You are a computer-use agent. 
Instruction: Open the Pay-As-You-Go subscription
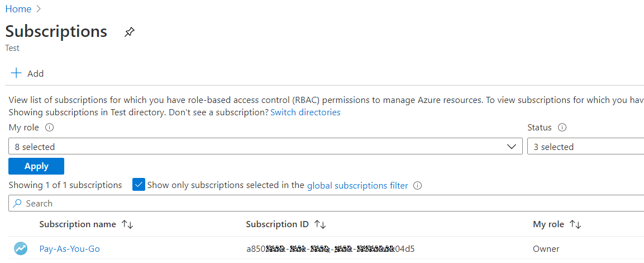[69, 249]
